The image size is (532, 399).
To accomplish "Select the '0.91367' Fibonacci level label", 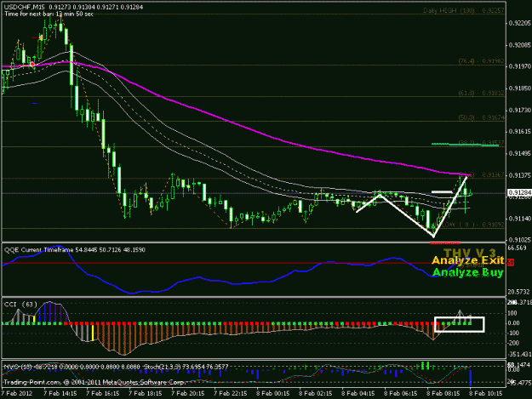I will tap(493, 174).
